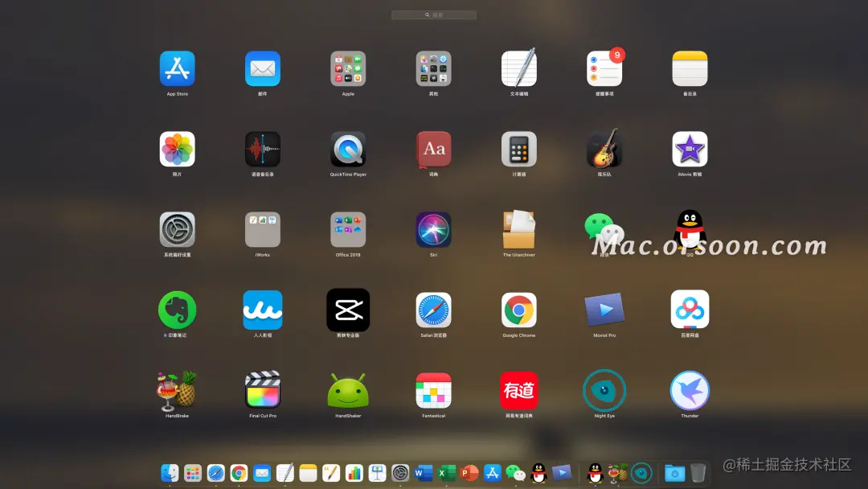Viewport: 868px width, 489px height.
Task: Launch the Thunder download app
Action: pyautogui.click(x=690, y=390)
